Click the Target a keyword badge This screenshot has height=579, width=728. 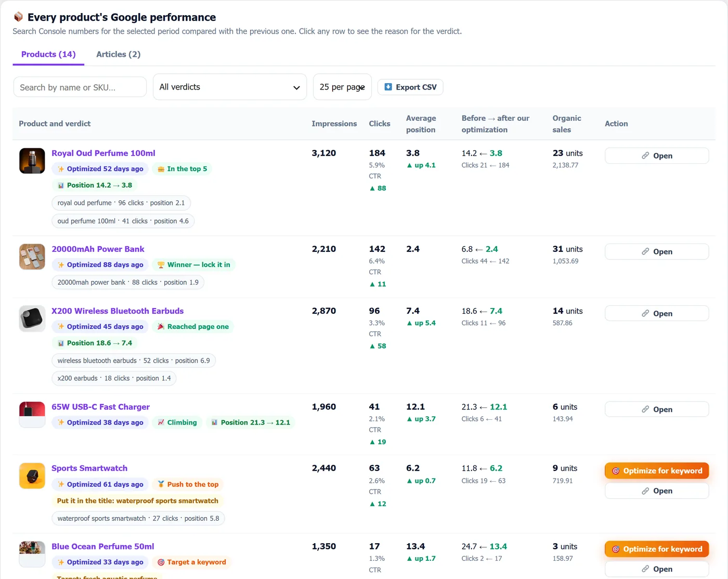(x=192, y=562)
